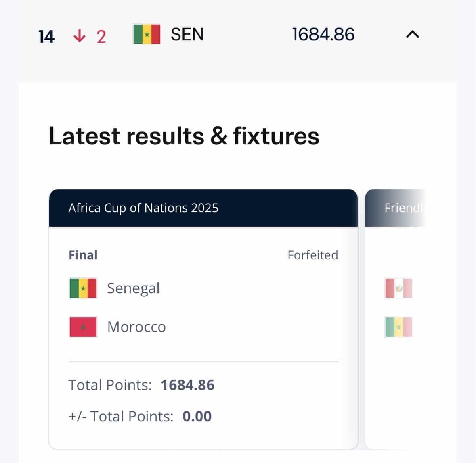Select the Morocco flag in the Final match card

[x=83, y=327]
